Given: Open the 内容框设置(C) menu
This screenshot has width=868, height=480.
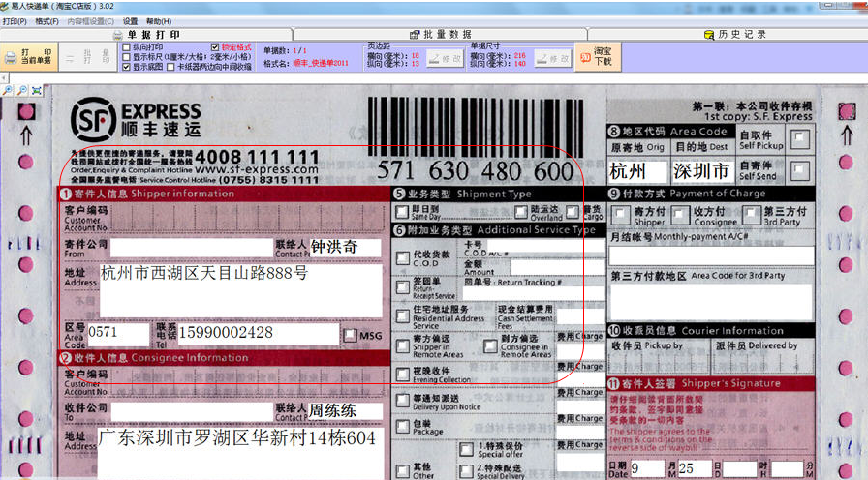Looking at the screenshot, I should coord(90,21).
